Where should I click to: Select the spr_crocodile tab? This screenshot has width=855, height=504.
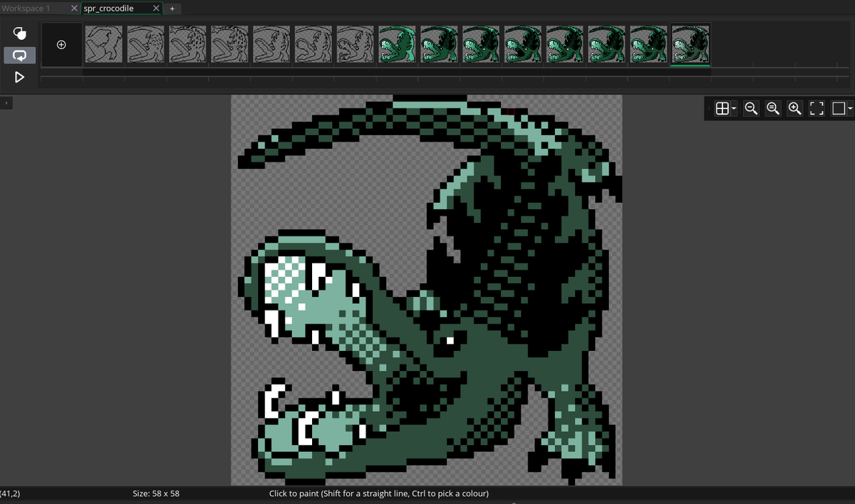[108, 9]
